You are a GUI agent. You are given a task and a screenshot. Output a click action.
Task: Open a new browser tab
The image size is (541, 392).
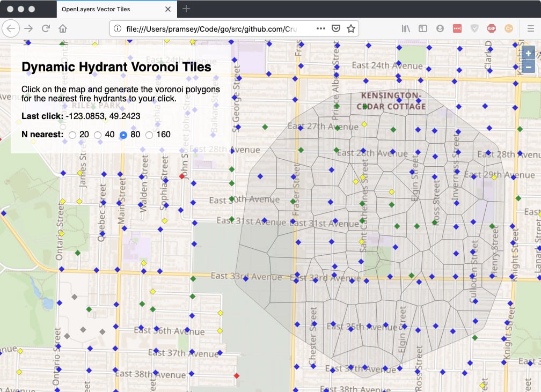click(186, 9)
